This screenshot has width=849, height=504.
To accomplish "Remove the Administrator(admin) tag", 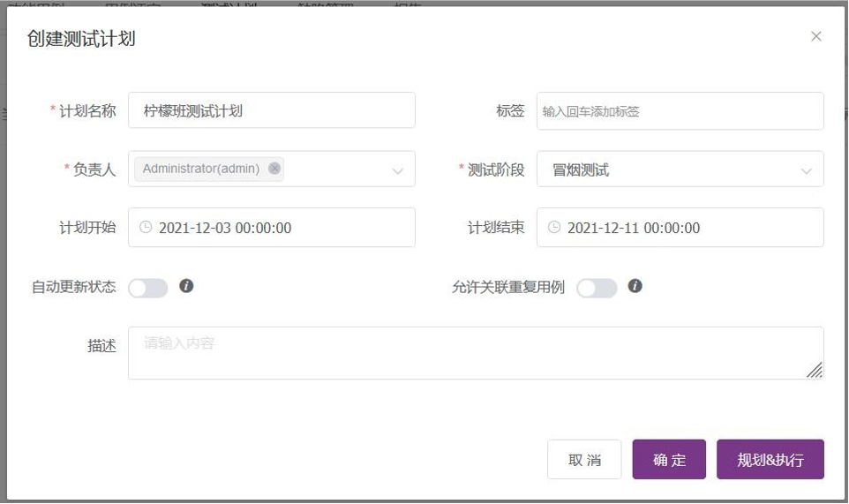I will (x=274, y=169).
